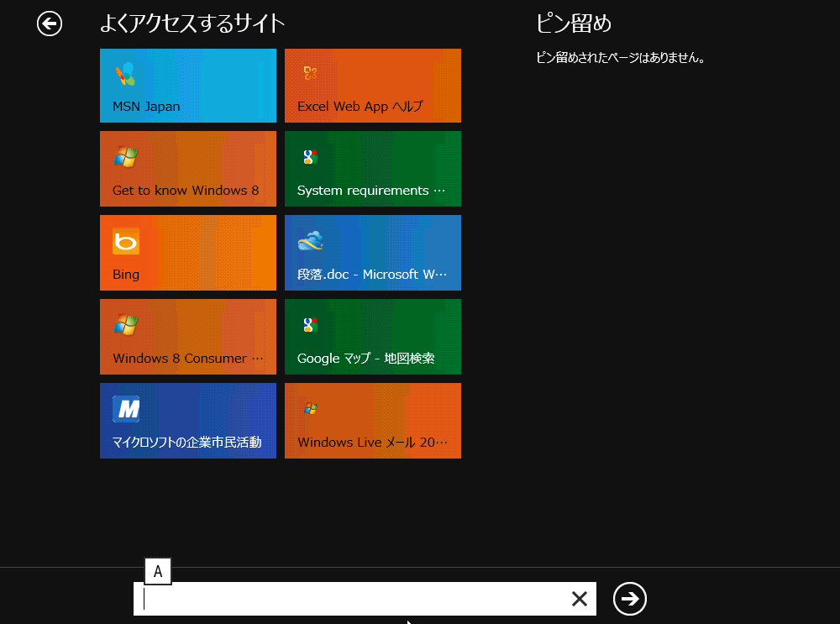Clear the address bar with the X
Image resolution: width=840 pixels, height=624 pixels.
click(x=580, y=599)
